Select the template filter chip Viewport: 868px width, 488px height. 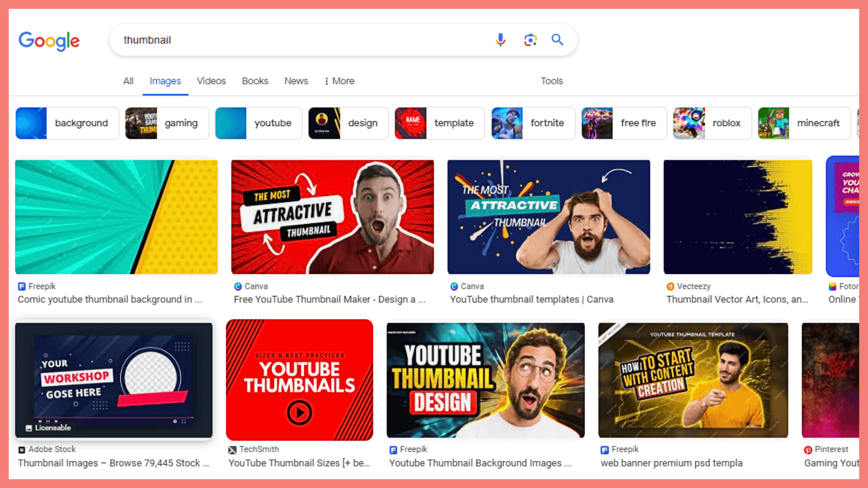click(x=439, y=123)
